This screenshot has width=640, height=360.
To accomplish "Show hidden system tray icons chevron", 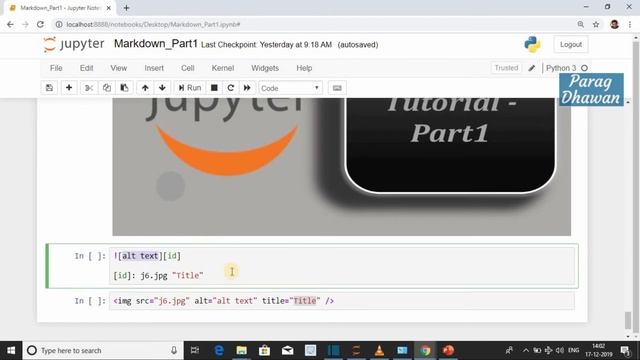I will pos(526,350).
